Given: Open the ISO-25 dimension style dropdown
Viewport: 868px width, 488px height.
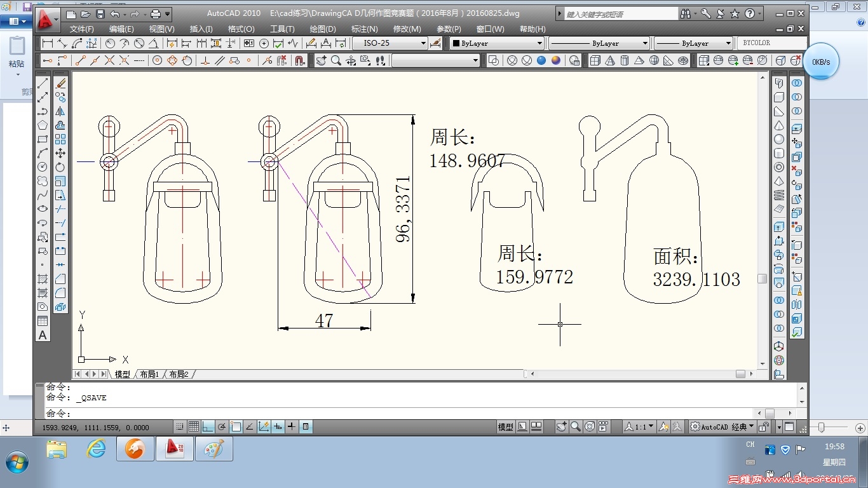Looking at the screenshot, I should click(x=390, y=43).
